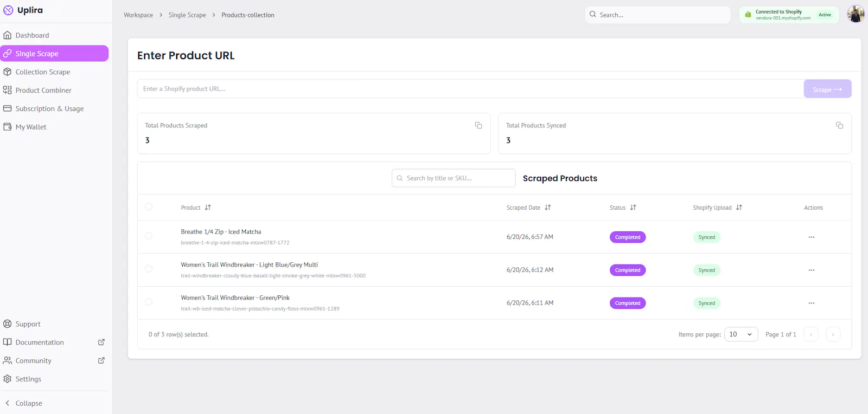The image size is (868, 414).
Task: Click the 6/20/26, 6:57 AM date
Action: pyautogui.click(x=530, y=237)
